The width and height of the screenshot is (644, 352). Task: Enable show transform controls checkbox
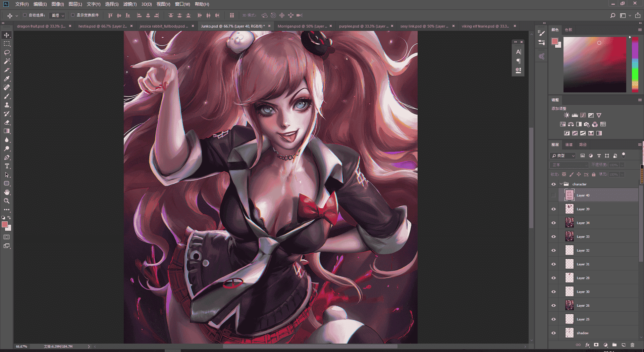(73, 15)
